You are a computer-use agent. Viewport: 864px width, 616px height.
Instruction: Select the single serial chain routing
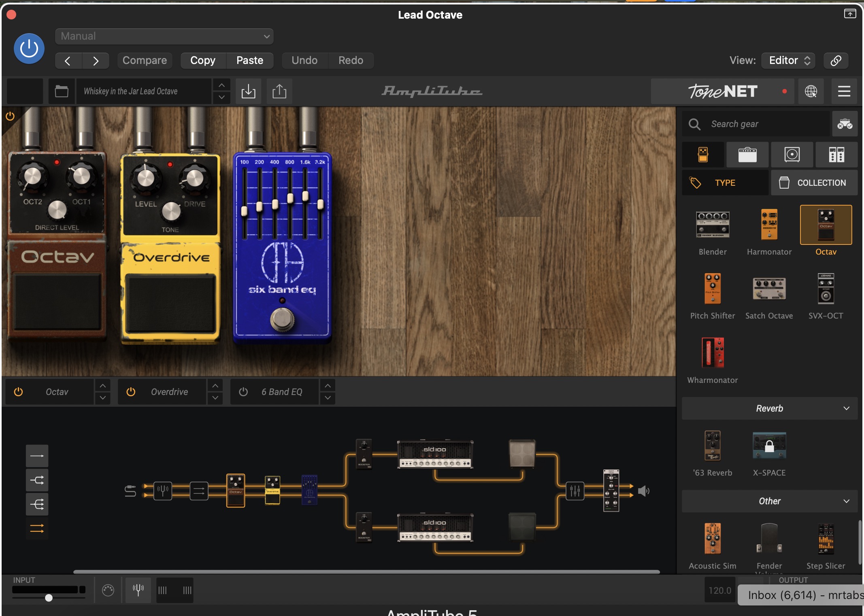[x=37, y=456]
